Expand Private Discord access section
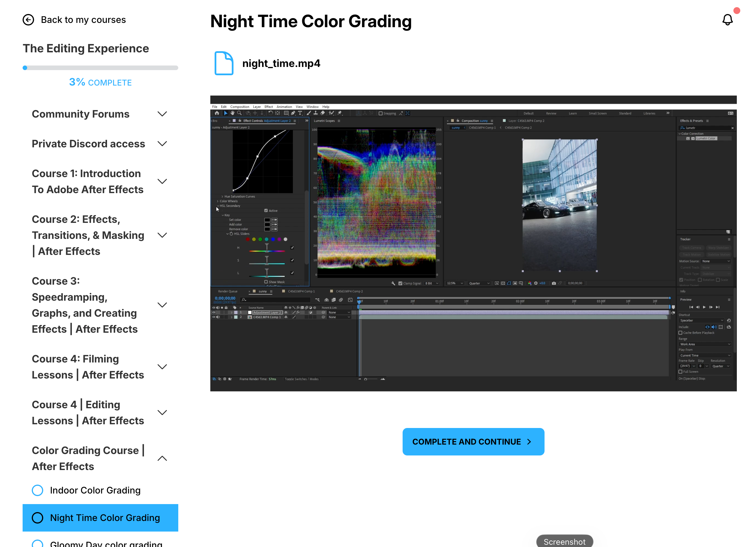Image resolution: width=756 pixels, height=547 pixels. point(162,144)
